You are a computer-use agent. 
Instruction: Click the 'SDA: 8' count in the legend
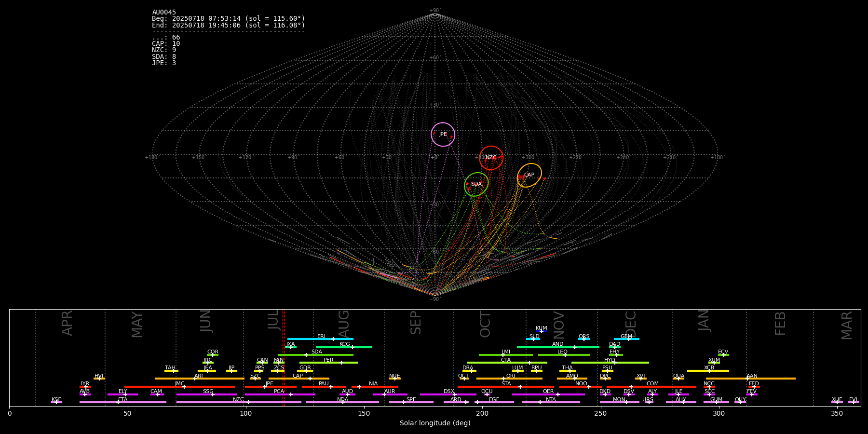[164, 56]
